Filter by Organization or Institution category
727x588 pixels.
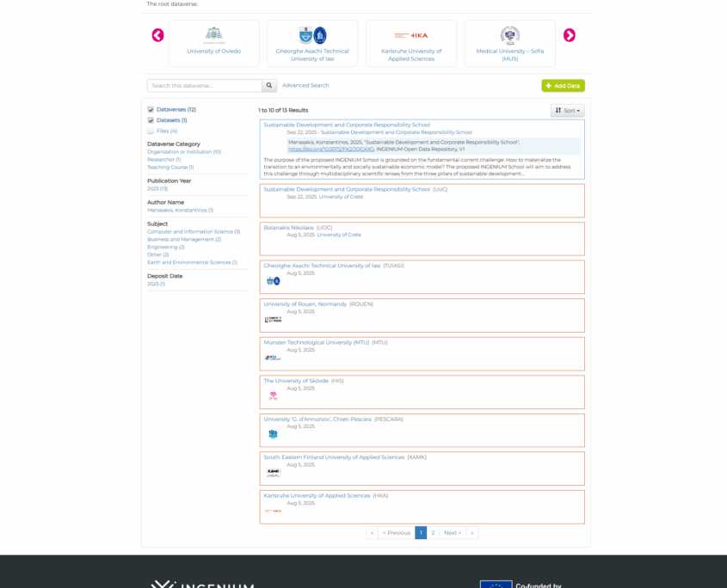click(x=182, y=151)
